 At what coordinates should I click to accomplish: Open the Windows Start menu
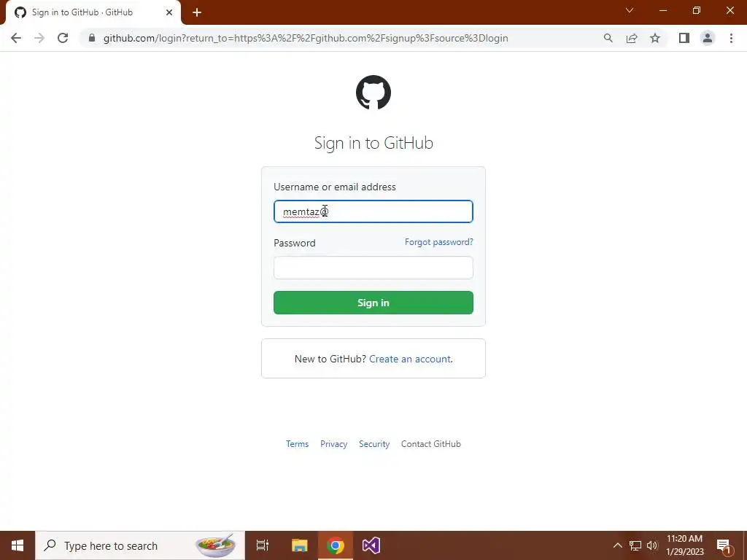click(18, 545)
